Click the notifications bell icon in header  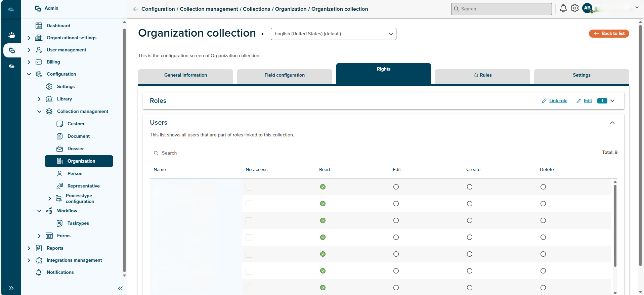tap(563, 8)
